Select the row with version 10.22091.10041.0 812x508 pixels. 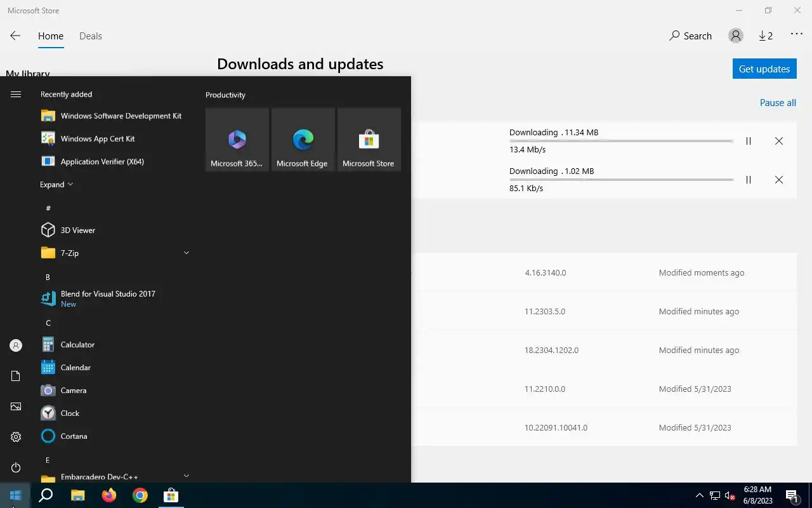[604, 427]
